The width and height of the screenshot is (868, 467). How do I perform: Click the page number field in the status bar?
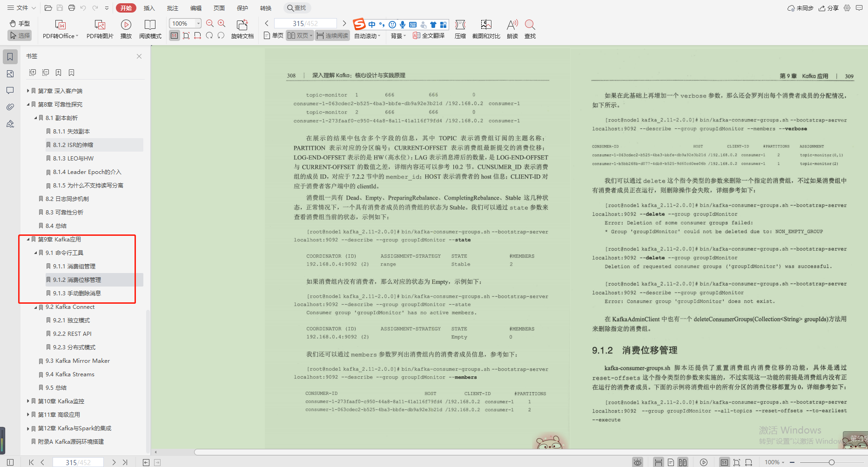coord(78,462)
